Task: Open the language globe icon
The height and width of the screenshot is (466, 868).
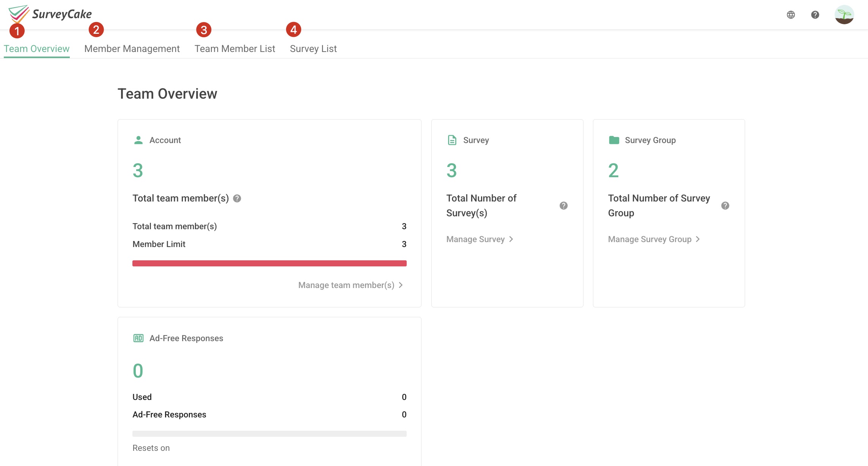Action: (791, 15)
